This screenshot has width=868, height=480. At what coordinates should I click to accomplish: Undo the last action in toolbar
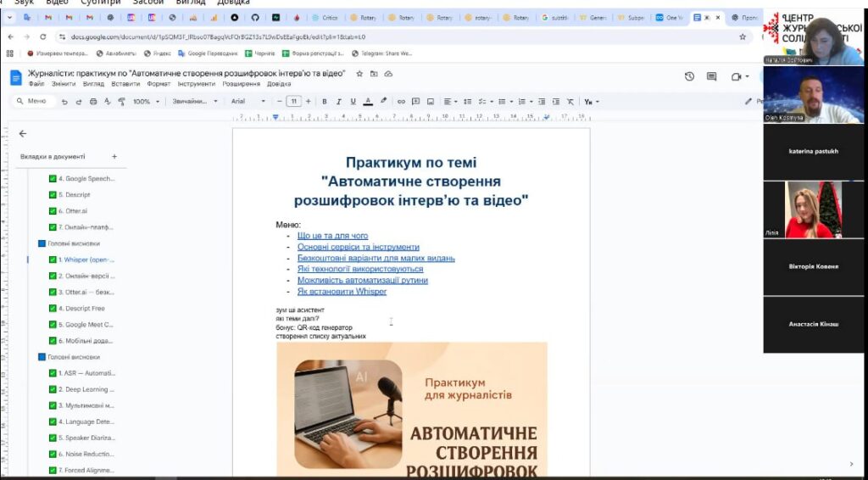point(64,102)
